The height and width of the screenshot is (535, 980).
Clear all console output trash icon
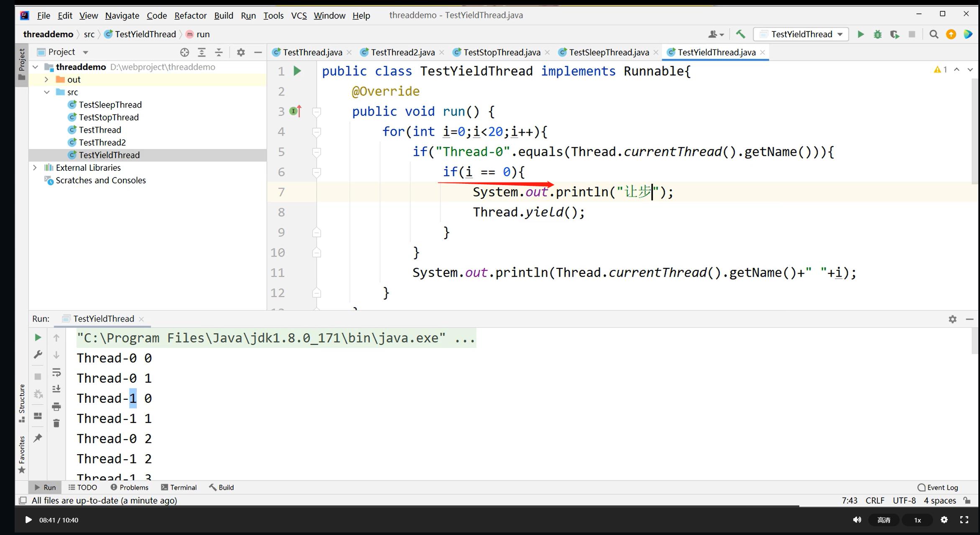[x=56, y=423]
